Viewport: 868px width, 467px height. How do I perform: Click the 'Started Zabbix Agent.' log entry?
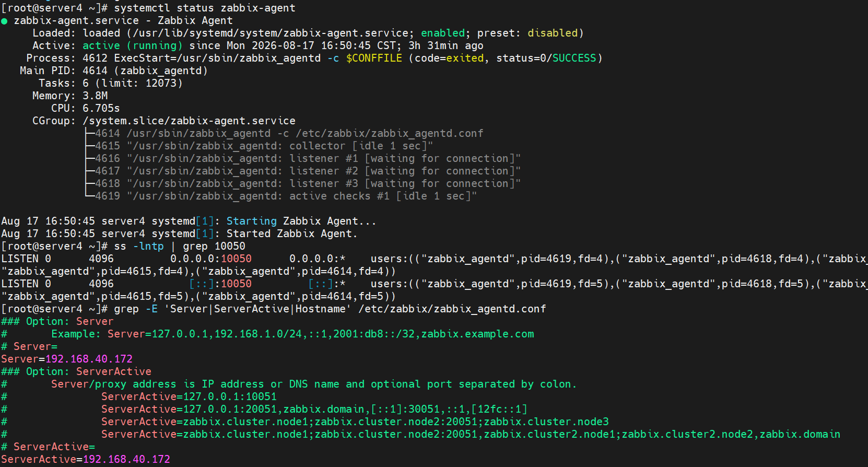tap(179, 233)
